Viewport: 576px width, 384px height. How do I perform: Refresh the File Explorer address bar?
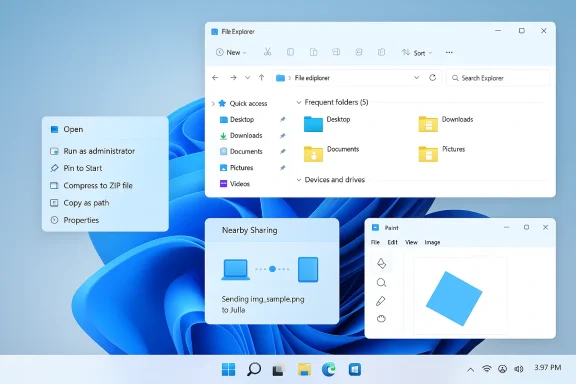tap(432, 78)
